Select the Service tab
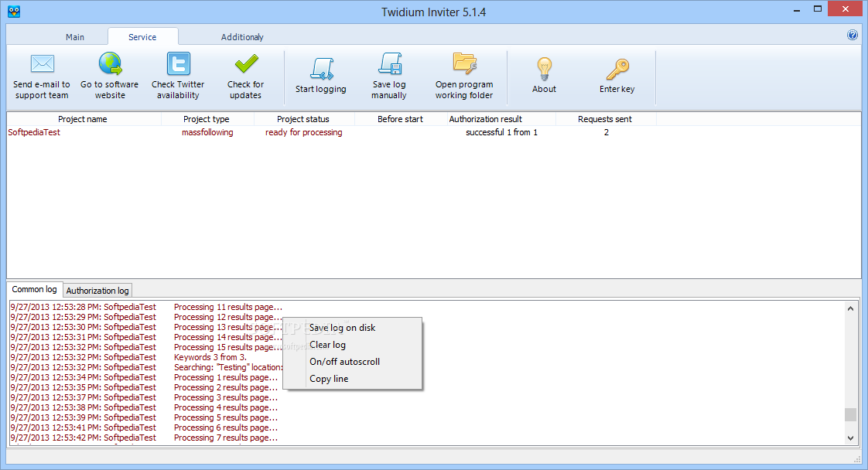Viewport: 868px width, 470px height. tap(142, 37)
